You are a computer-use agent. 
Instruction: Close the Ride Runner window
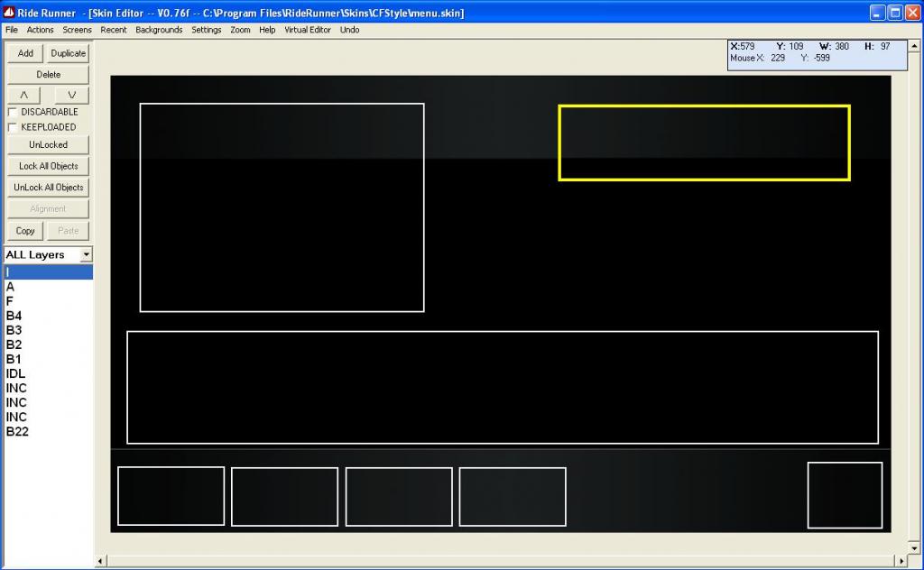pyautogui.click(x=912, y=13)
